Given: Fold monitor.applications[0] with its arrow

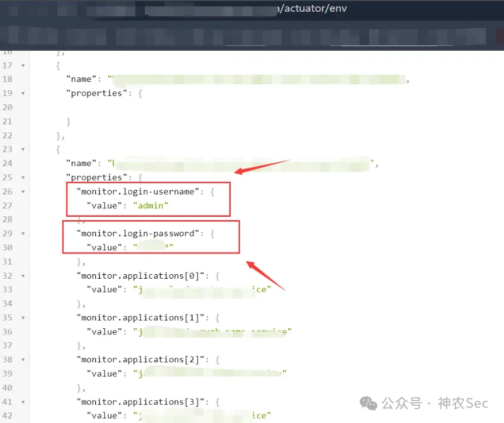Looking at the screenshot, I should [23, 276].
